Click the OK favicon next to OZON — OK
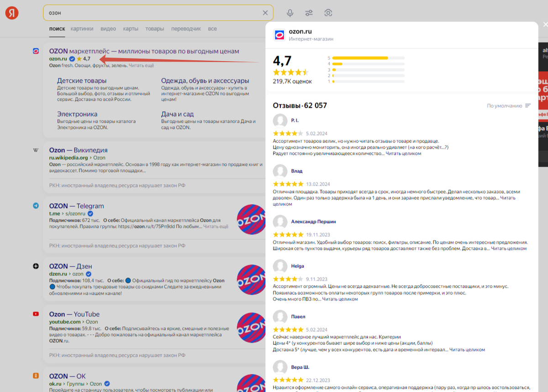Viewport: 548px width, 392px height. (x=36, y=376)
